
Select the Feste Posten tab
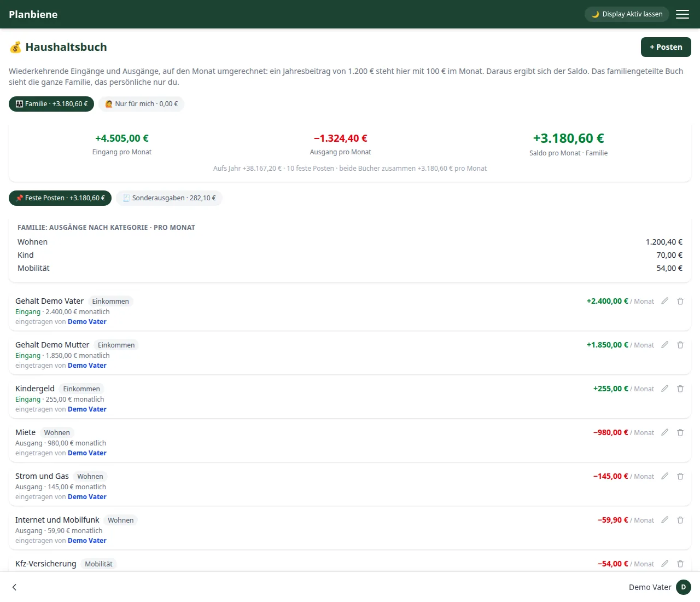coord(60,198)
